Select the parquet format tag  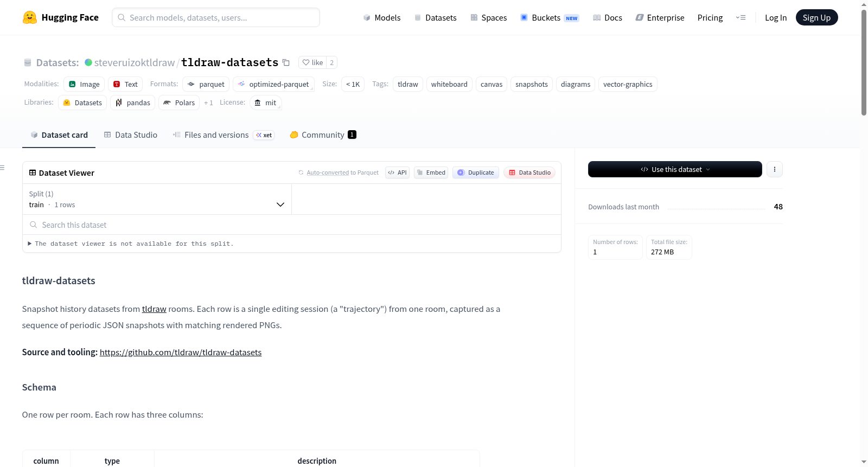tap(206, 84)
